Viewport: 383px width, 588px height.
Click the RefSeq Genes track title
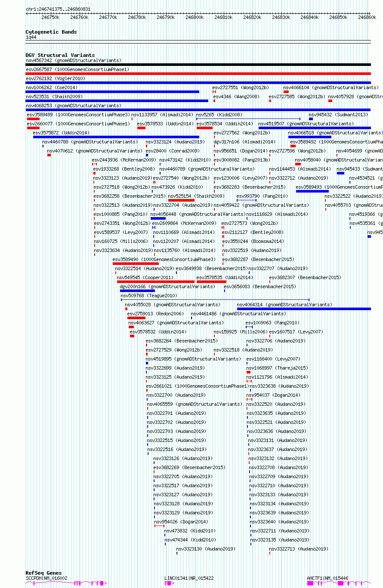(x=43, y=573)
